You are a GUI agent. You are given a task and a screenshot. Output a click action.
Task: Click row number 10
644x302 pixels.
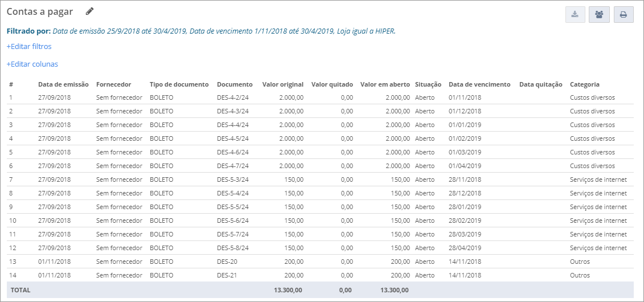coord(13,221)
